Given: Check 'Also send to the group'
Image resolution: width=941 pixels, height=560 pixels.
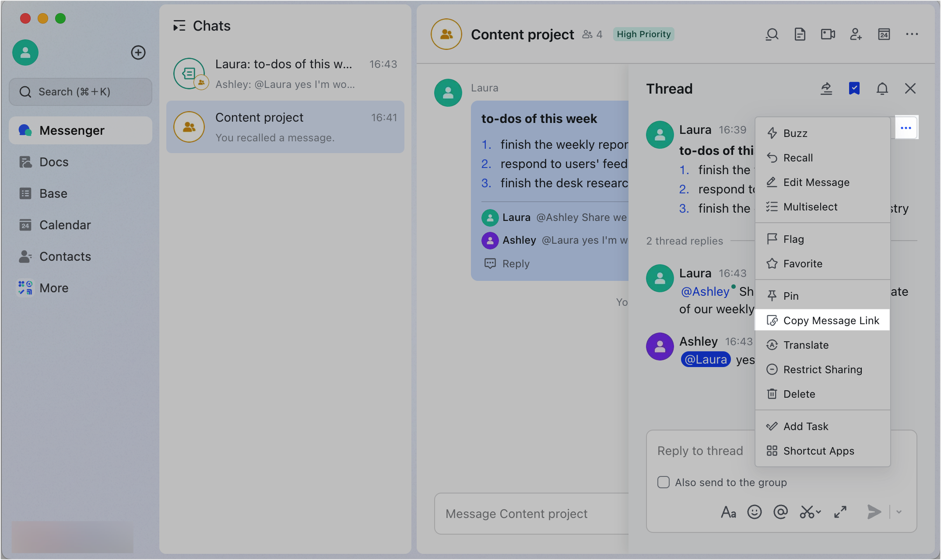Looking at the screenshot, I should (664, 482).
